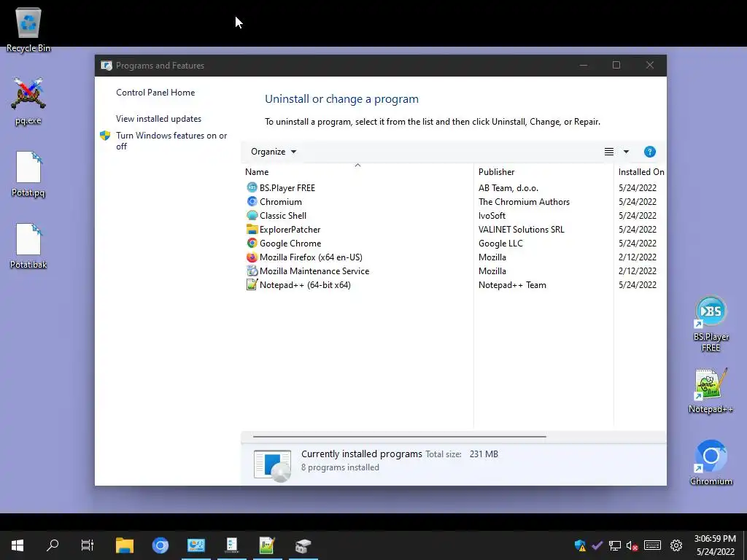Sort programs by Installed On column

(640, 171)
